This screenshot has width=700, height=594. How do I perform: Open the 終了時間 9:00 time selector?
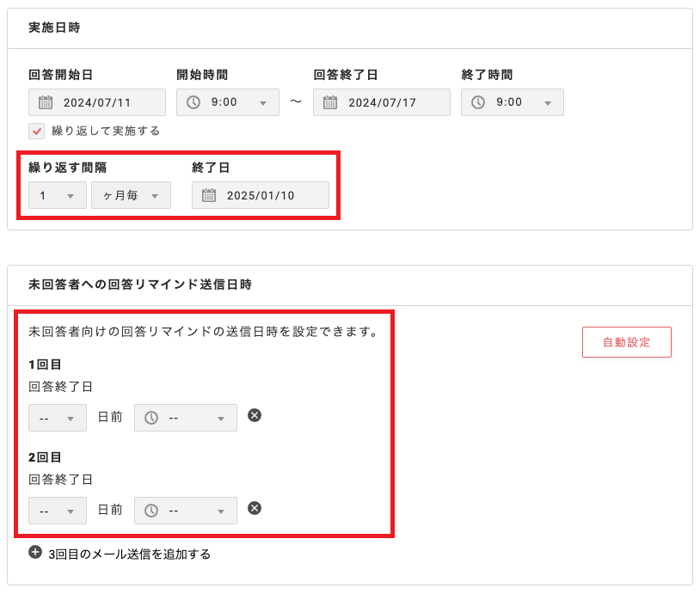[516, 101]
